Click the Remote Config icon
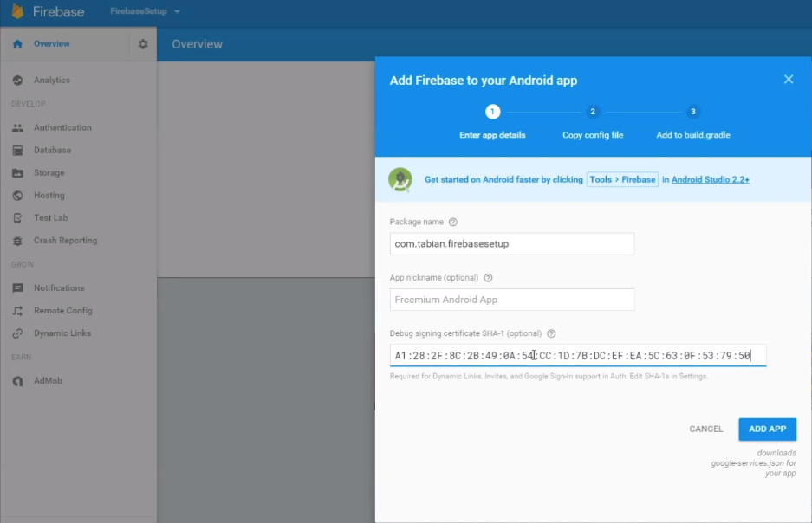Viewport: 812px width, 523px height. coord(17,311)
